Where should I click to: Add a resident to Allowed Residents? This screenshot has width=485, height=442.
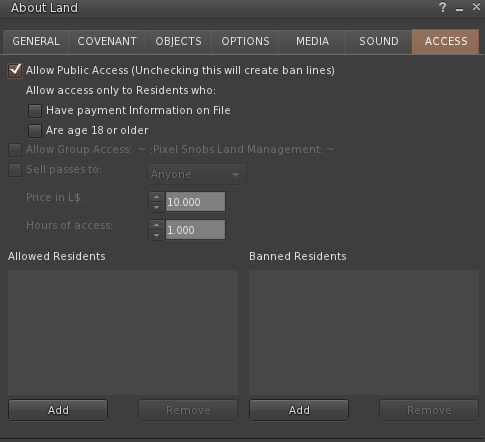pos(58,410)
